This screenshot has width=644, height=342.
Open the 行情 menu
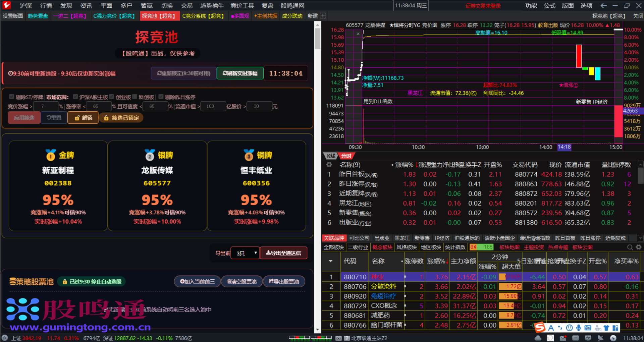click(x=46, y=5)
